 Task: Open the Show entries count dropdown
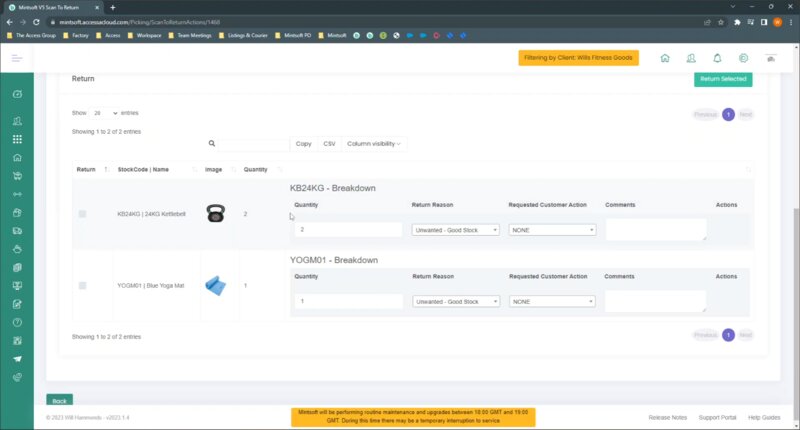pyautogui.click(x=105, y=114)
